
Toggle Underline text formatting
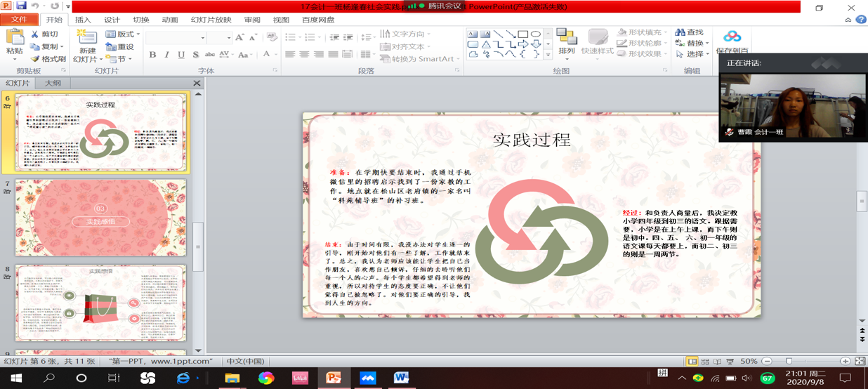[x=181, y=55]
